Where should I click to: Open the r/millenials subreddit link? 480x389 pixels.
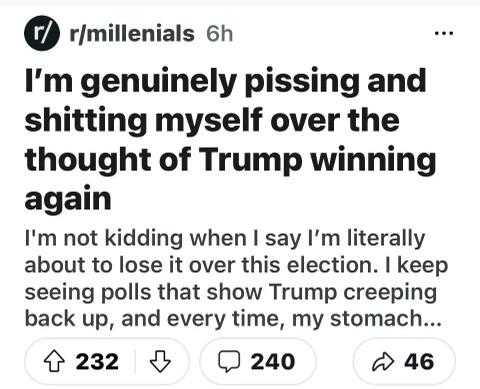(132, 34)
